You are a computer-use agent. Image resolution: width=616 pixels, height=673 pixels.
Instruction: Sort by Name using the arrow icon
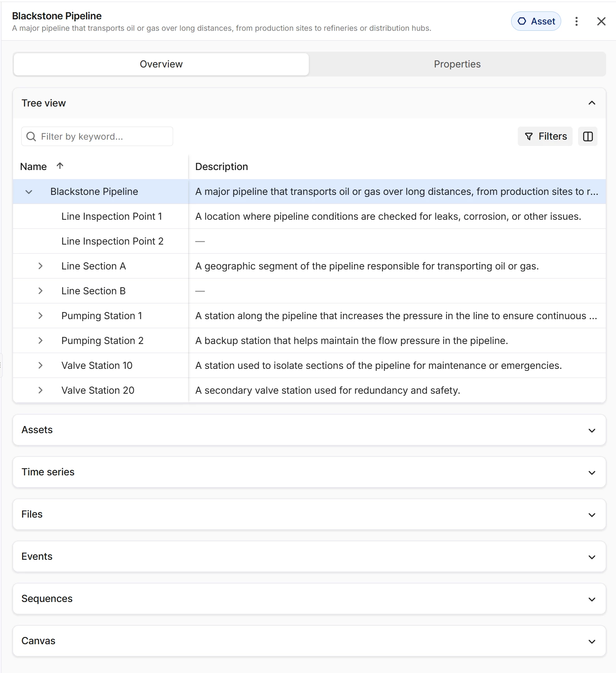(60, 166)
